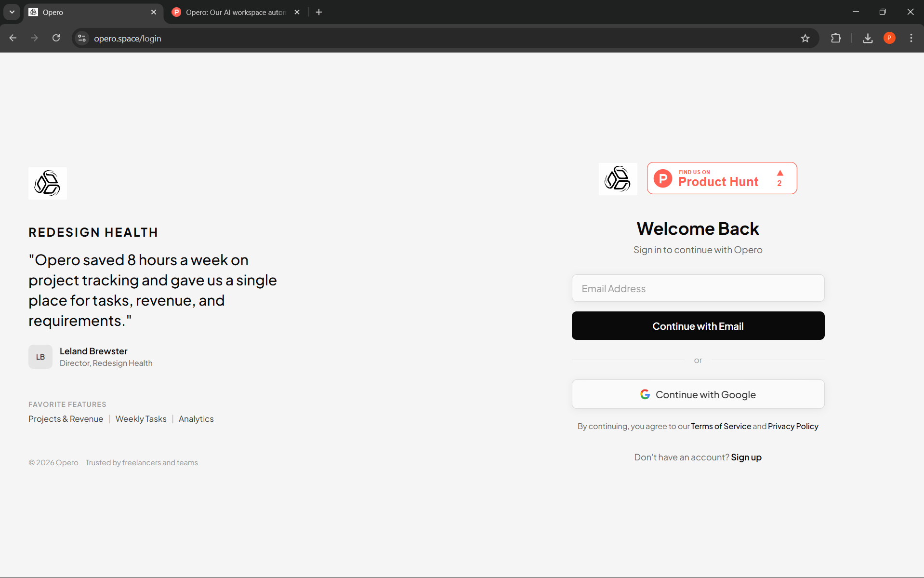Select Weekly Tasks feature
924x578 pixels.
pyautogui.click(x=141, y=419)
